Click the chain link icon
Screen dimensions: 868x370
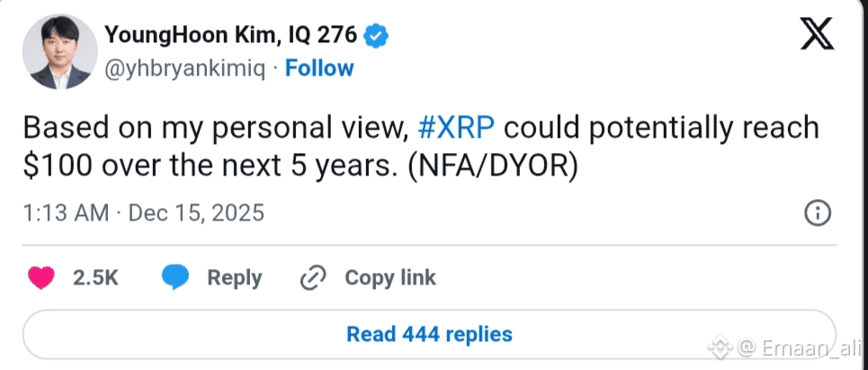pyautogui.click(x=312, y=278)
